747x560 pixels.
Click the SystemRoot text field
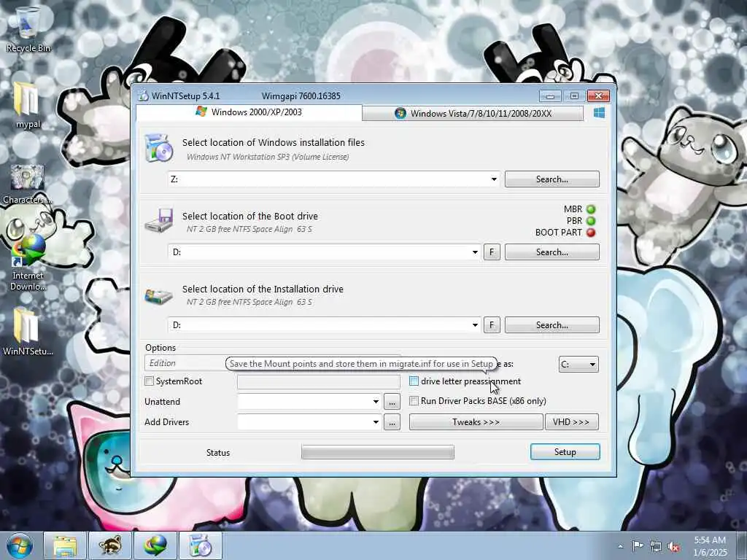319,381
